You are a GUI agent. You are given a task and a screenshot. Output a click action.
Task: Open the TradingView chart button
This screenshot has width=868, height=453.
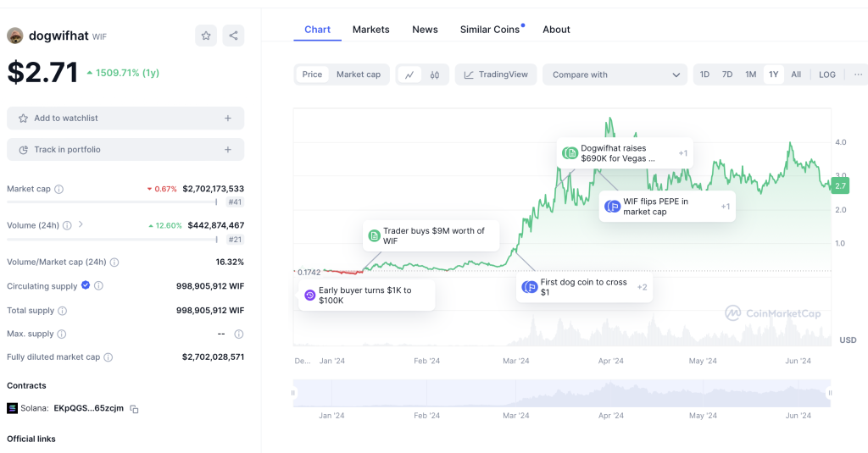tap(496, 75)
